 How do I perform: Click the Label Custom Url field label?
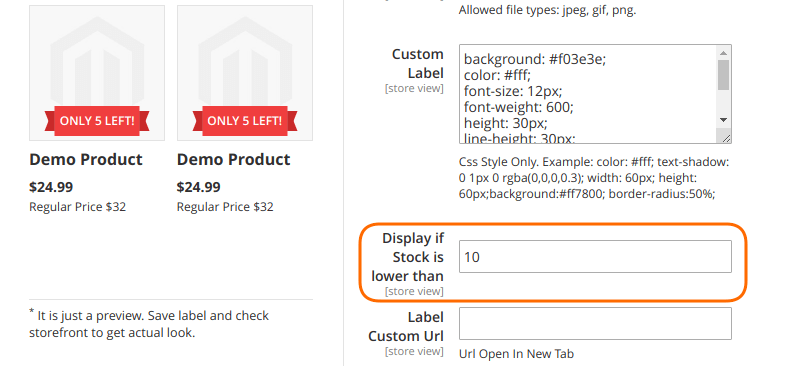point(406,327)
